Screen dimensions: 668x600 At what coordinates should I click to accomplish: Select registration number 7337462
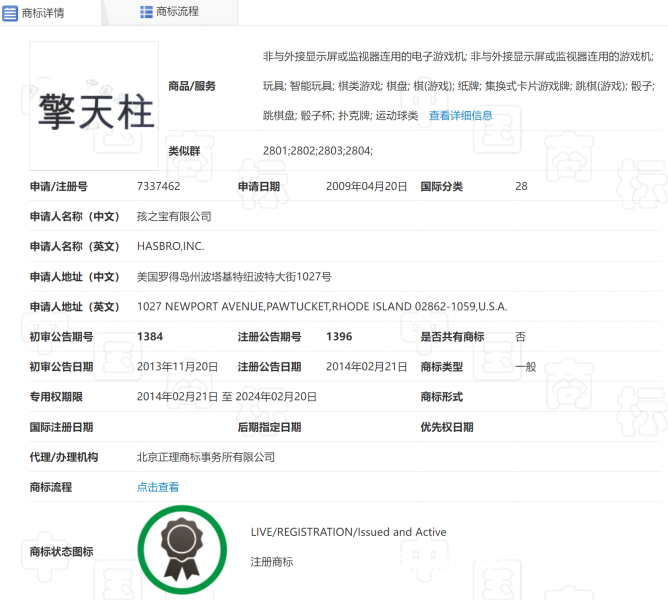tap(158, 186)
